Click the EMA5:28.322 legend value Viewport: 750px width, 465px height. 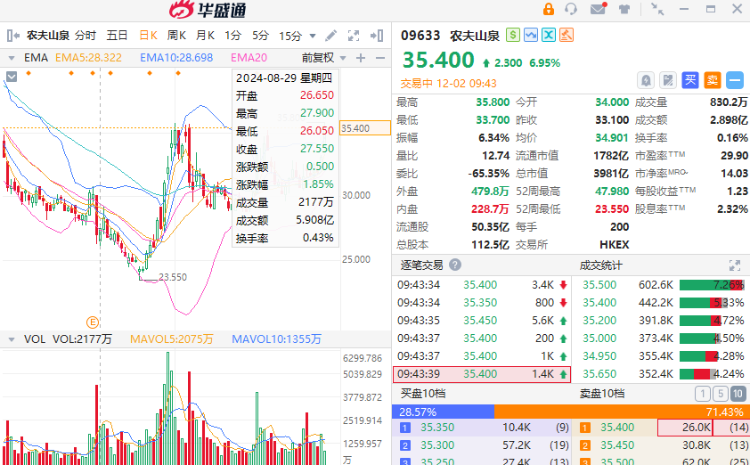88,58
